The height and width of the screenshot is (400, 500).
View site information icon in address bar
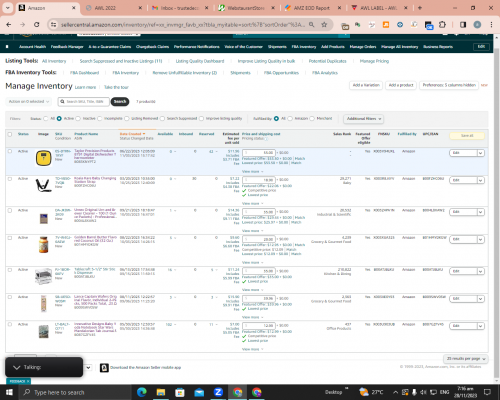(53, 25)
